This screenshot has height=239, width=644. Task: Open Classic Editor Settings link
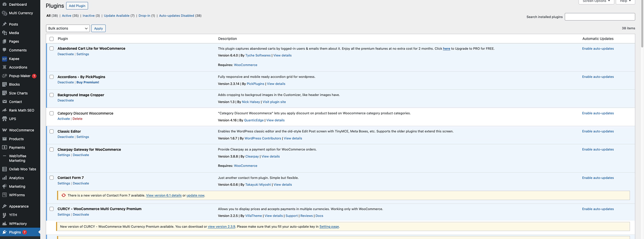[x=83, y=137]
